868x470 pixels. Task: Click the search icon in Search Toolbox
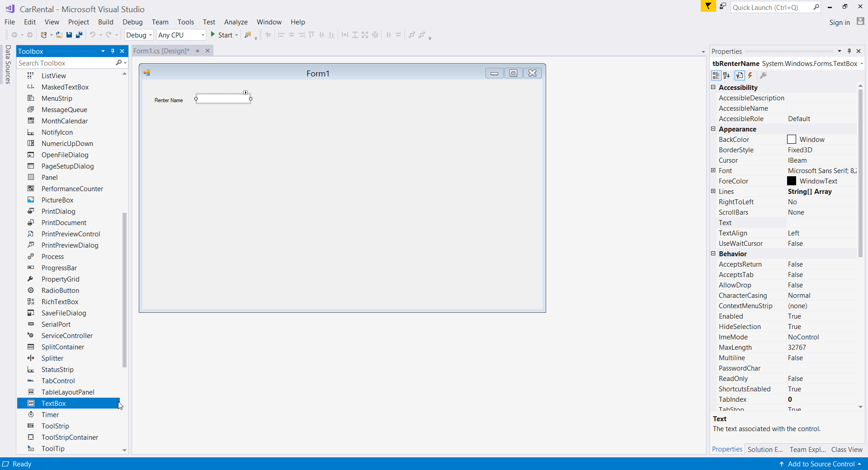[118, 63]
